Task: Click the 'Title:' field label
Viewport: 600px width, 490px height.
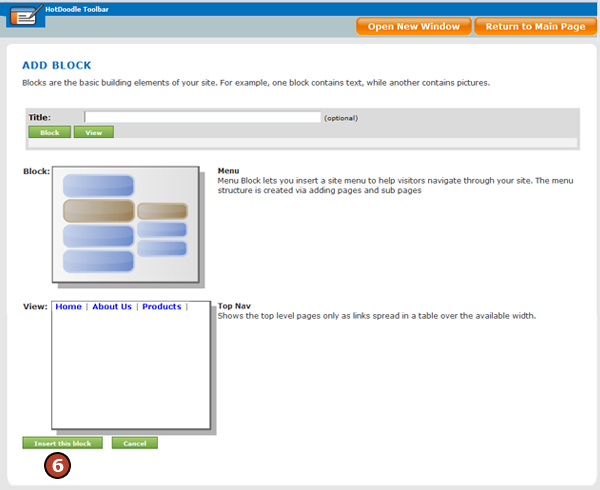Action: pos(39,117)
